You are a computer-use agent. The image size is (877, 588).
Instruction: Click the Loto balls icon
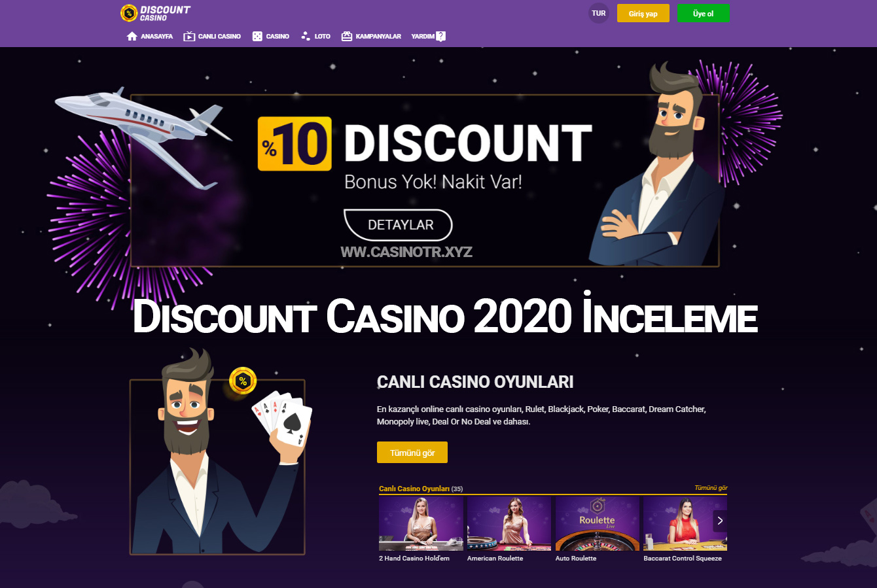pos(306,37)
